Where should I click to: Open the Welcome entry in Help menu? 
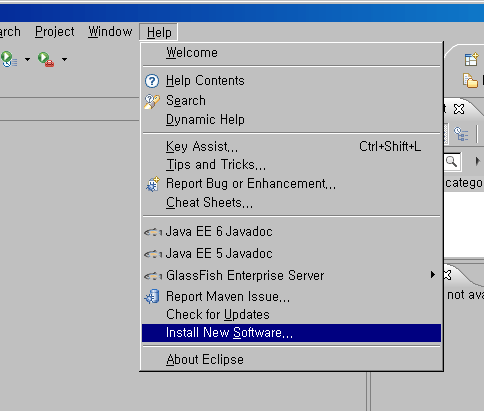[x=291, y=53]
